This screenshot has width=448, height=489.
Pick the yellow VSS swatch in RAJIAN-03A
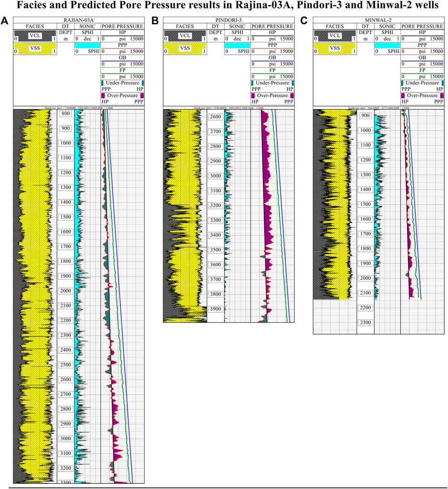pyautogui.click(x=35, y=48)
